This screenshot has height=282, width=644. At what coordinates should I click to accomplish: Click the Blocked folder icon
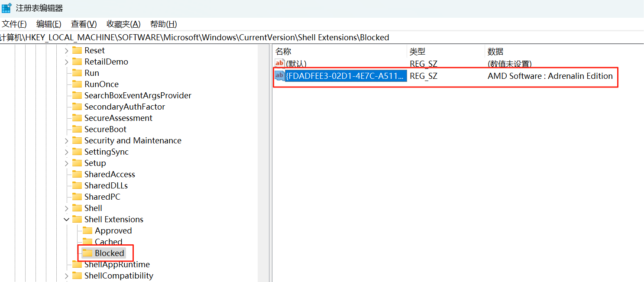[x=87, y=253]
